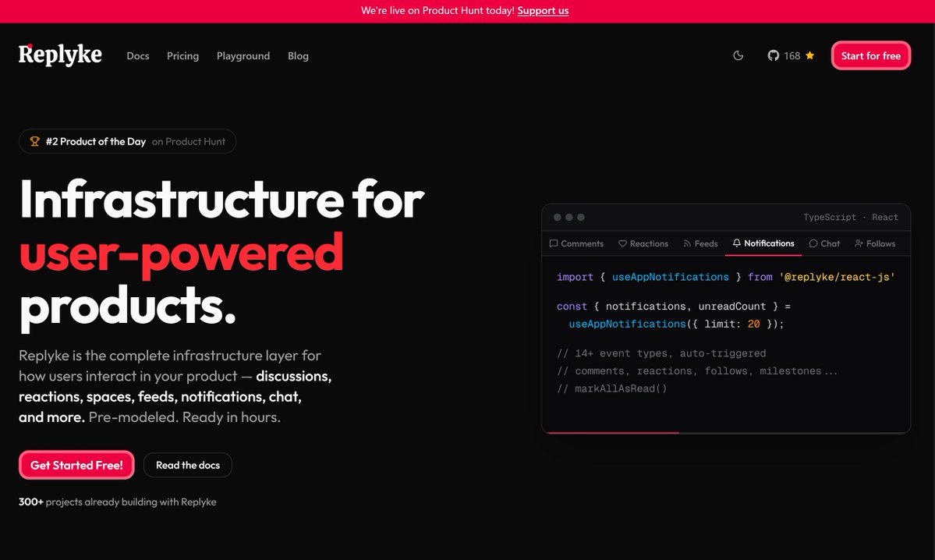This screenshot has width=935, height=560.
Task: Click the Support us link in the banner
Action: (543, 11)
